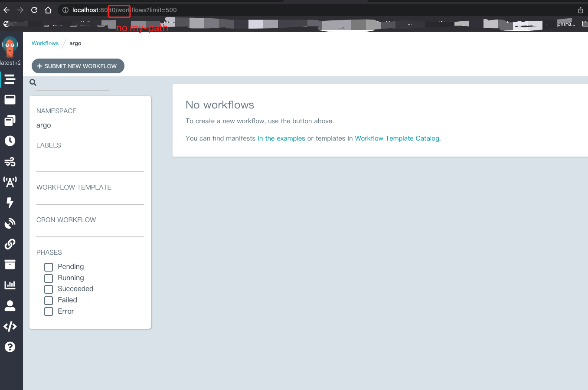Open the Labels filter selector

(x=90, y=160)
